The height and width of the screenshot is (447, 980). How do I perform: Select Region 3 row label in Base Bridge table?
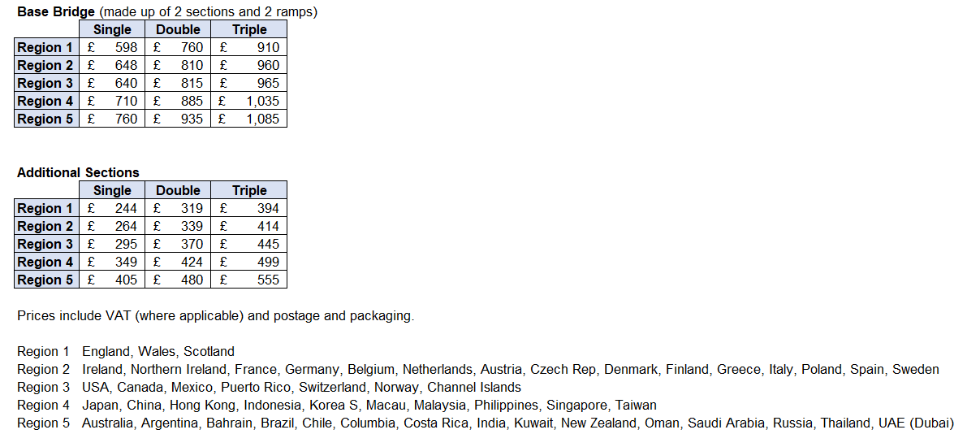pyautogui.click(x=45, y=83)
